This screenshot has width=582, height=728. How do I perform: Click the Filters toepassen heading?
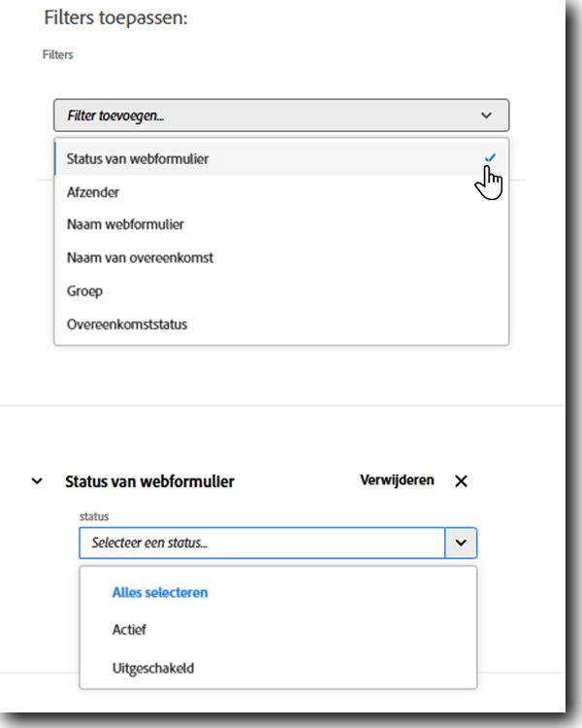click(x=115, y=18)
